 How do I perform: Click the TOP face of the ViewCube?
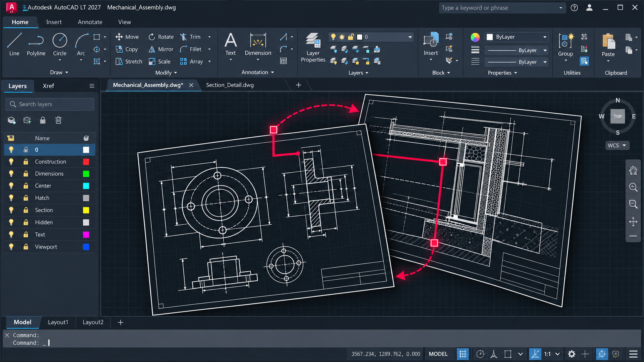point(617,116)
